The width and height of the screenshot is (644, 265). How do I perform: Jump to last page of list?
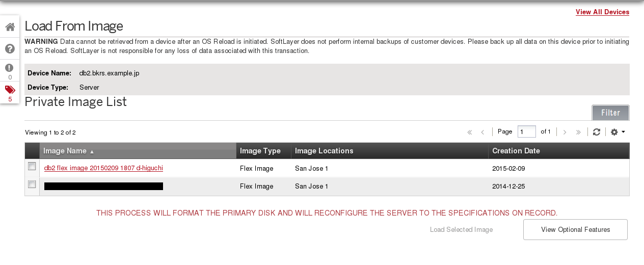coord(578,132)
